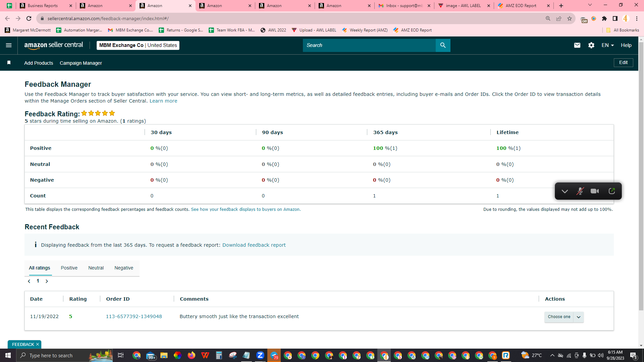Screen dimensions: 644x362
Task: Click the MBM Exchange Co account switcher
Action: pyautogui.click(x=138, y=45)
